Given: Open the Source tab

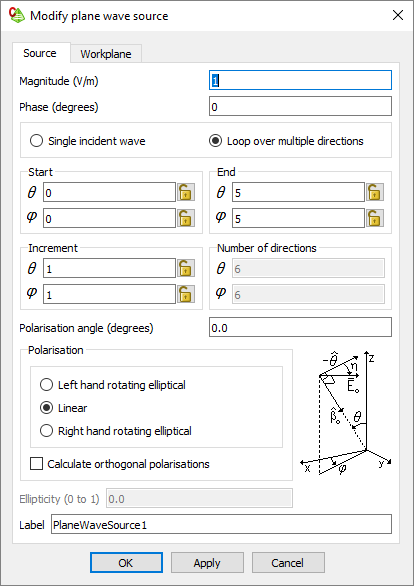Looking at the screenshot, I should pos(40,53).
